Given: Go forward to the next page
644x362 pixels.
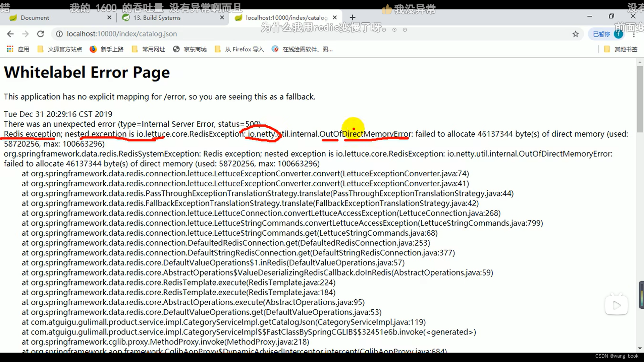Looking at the screenshot, I should click(x=25, y=34).
